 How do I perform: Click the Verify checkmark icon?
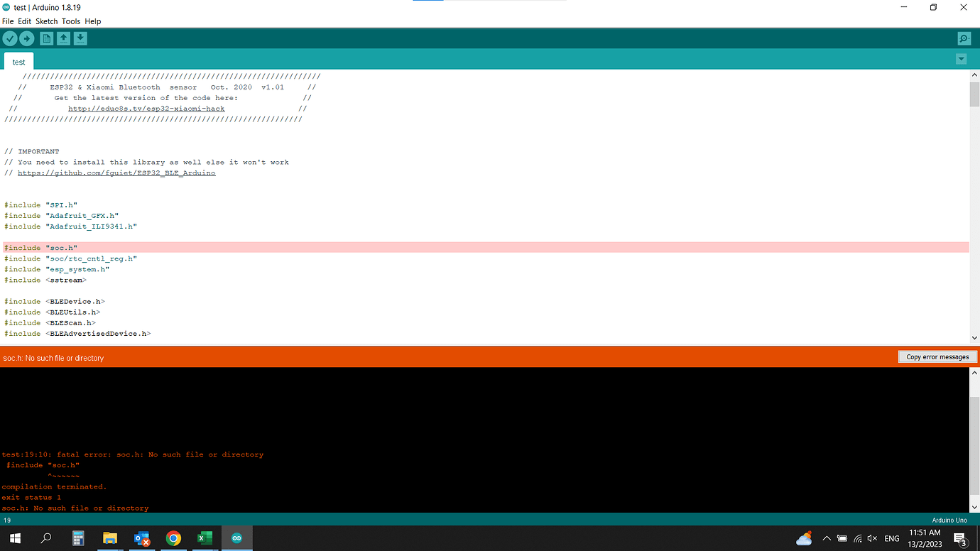pos(9,38)
